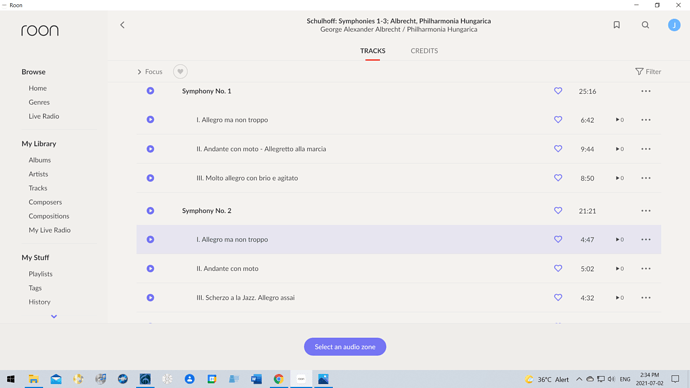Toggle the favorites-only heart filter beside Focus
690x388 pixels.
(180, 72)
